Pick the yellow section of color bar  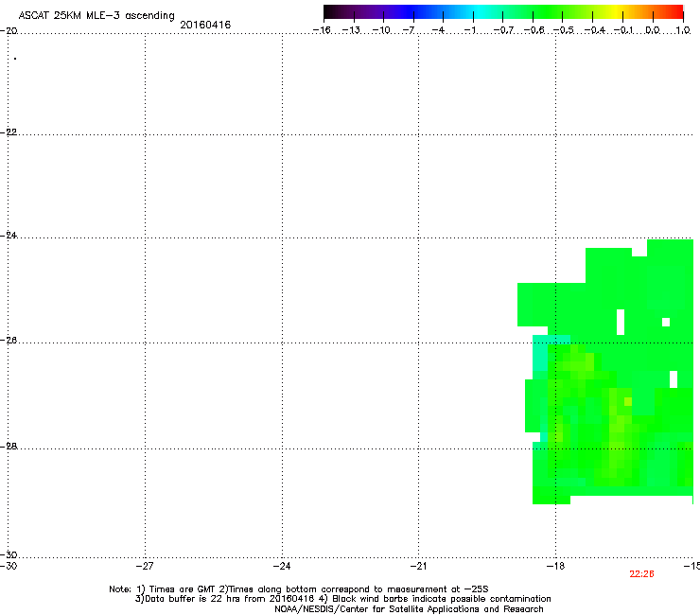coord(619,11)
